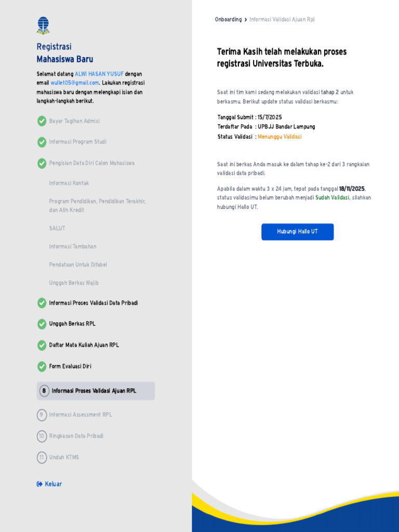
Task: Click the ALWI HASAN YUSUF name link
Action: pyautogui.click(x=99, y=74)
